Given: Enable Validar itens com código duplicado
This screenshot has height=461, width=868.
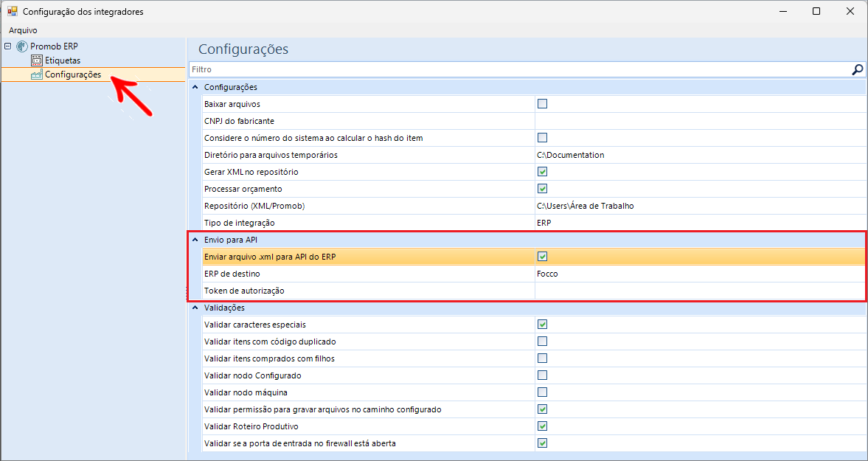Looking at the screenshot, I should pyautogui.click(x=543, y=342).
